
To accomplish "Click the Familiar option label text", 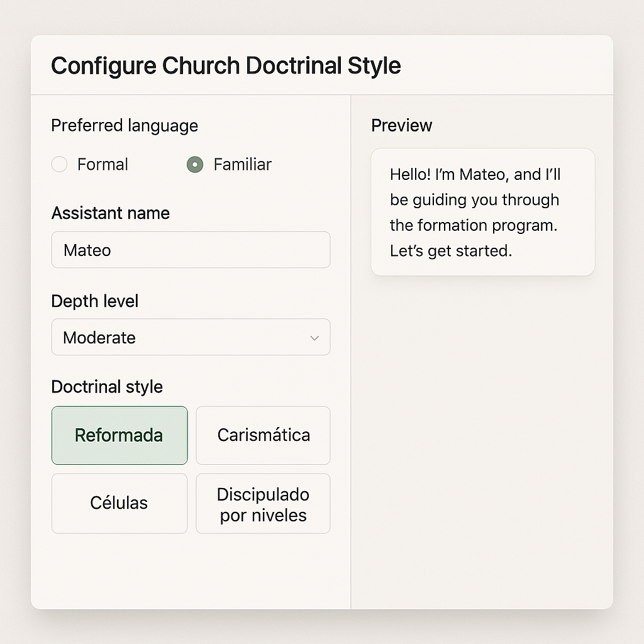I will 242,165.
